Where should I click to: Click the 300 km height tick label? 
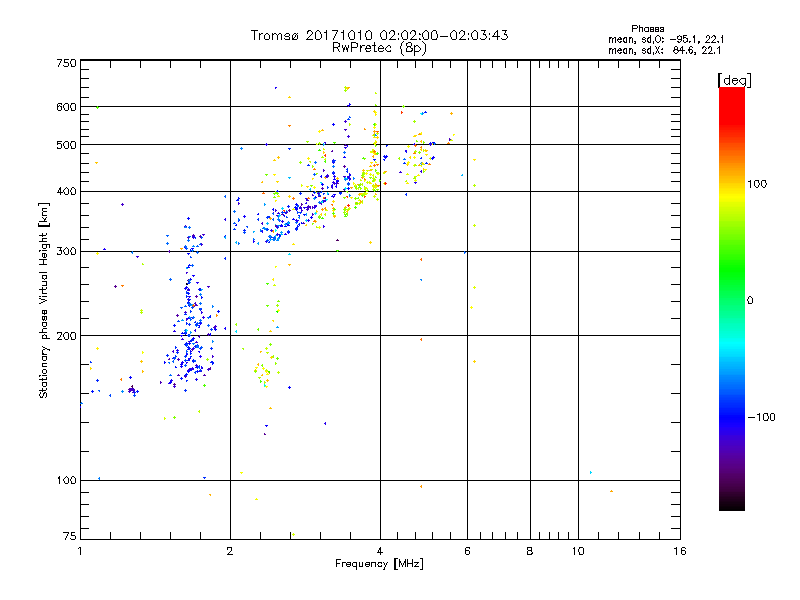click(x=66, y=251)
